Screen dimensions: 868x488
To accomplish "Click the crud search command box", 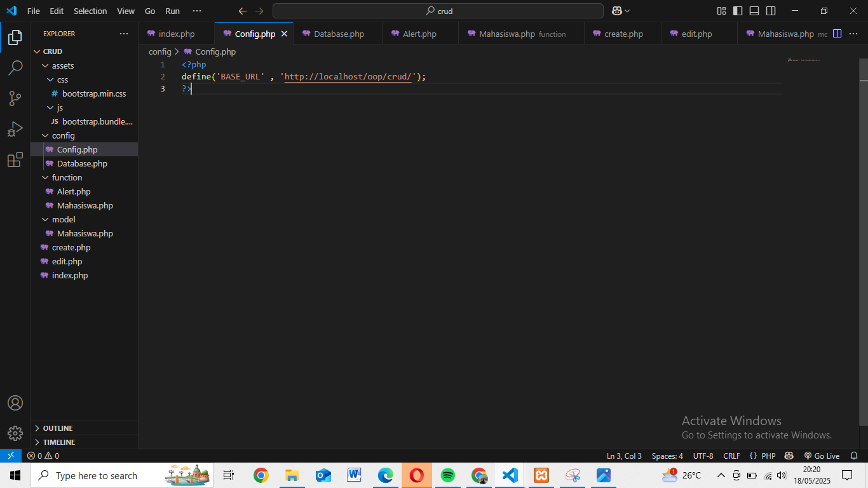I will pyautogui.click(x=437, y=11).
